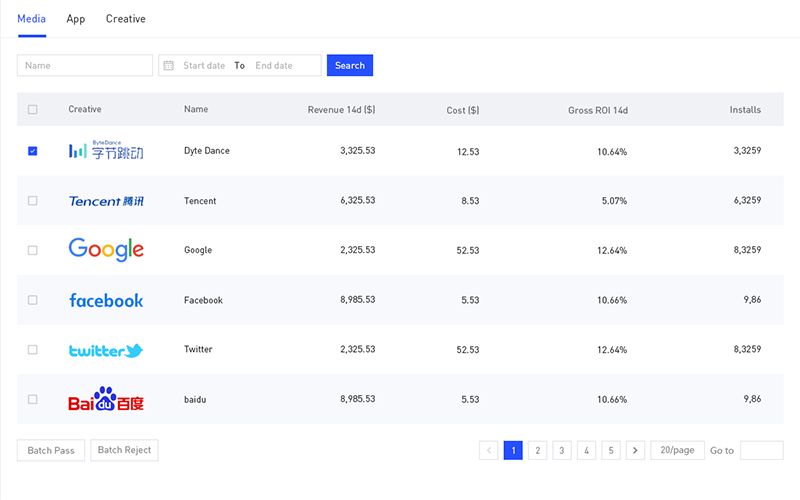800x500 pixels.
Task: Click the ByteDance logo thumbnail
Action: pos(106,150)
